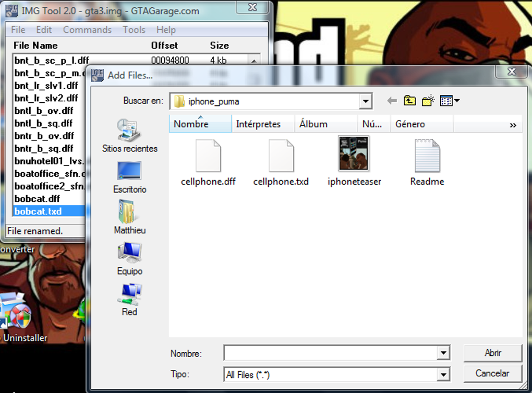
Task: Open Help menu in IMG Tool
Action: point(166,30)
